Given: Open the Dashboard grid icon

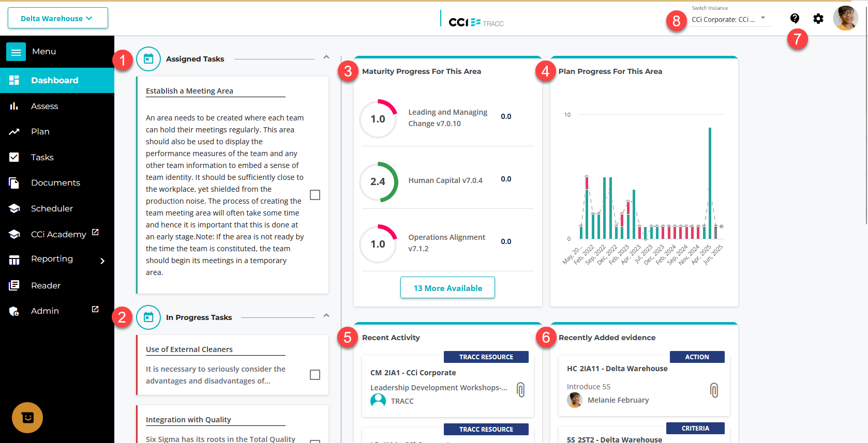Looking at the screenshot, I should 14,80.
